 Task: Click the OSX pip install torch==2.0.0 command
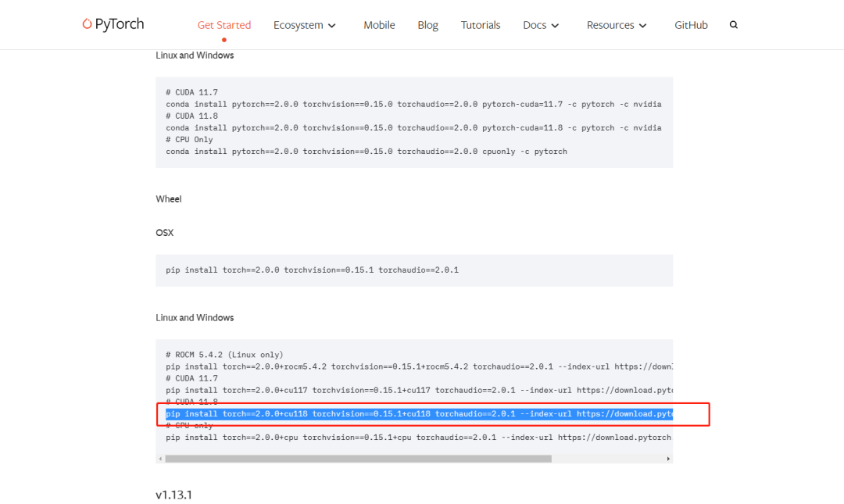click(312, 270)
